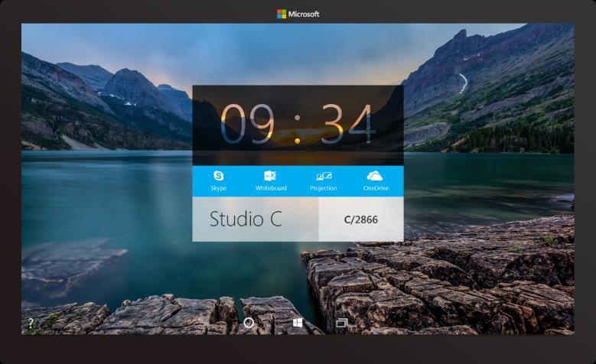The height and width of the screenshot is (364, 596).
Task: Open the Whiteboard app
Action: [271, 181]
